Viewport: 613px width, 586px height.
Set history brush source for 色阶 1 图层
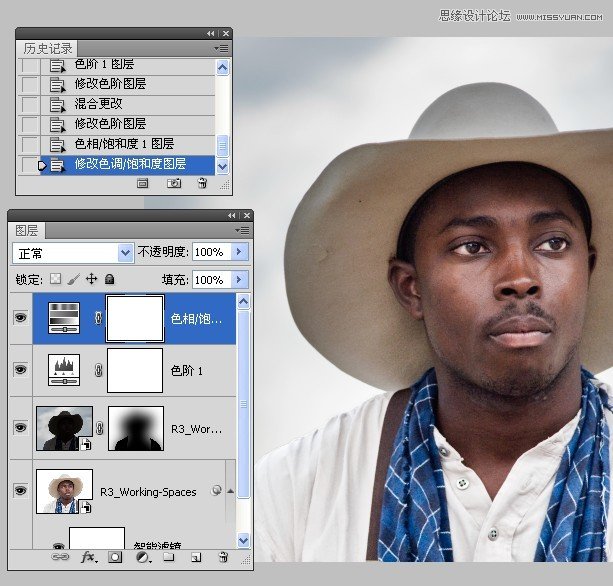click(x=30, y=65)
